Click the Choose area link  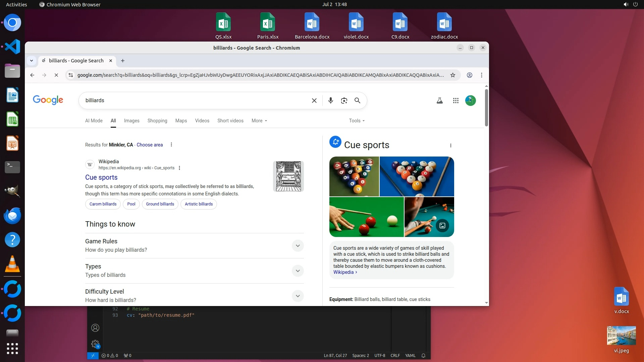point(150,145)
